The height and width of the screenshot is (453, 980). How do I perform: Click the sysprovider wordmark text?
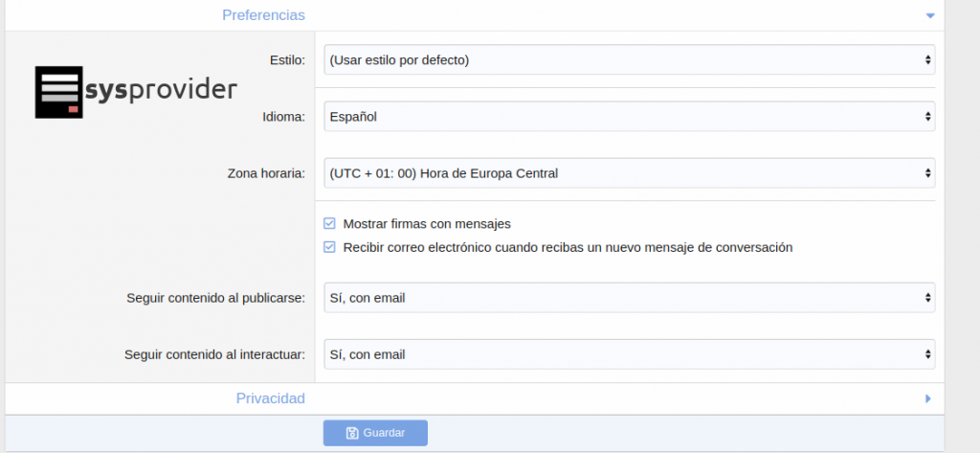pos(160,90)
